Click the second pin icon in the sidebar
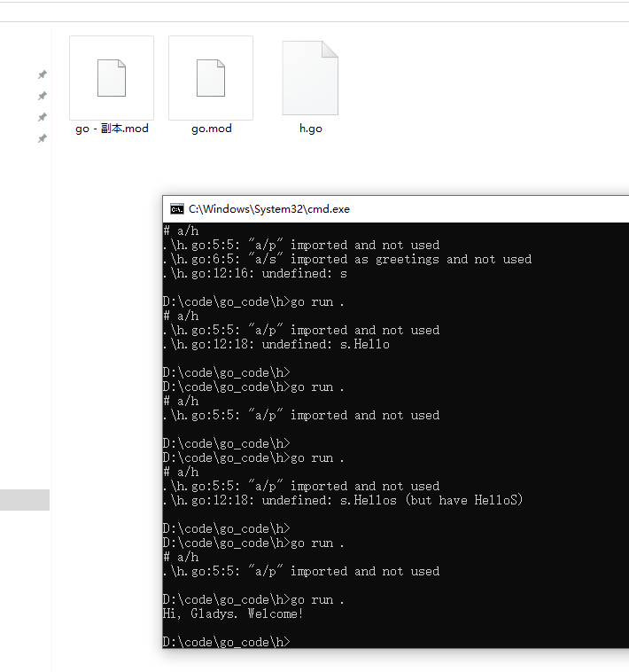The height and width of the screenshot is (672, 629). [x=42, y=96]
